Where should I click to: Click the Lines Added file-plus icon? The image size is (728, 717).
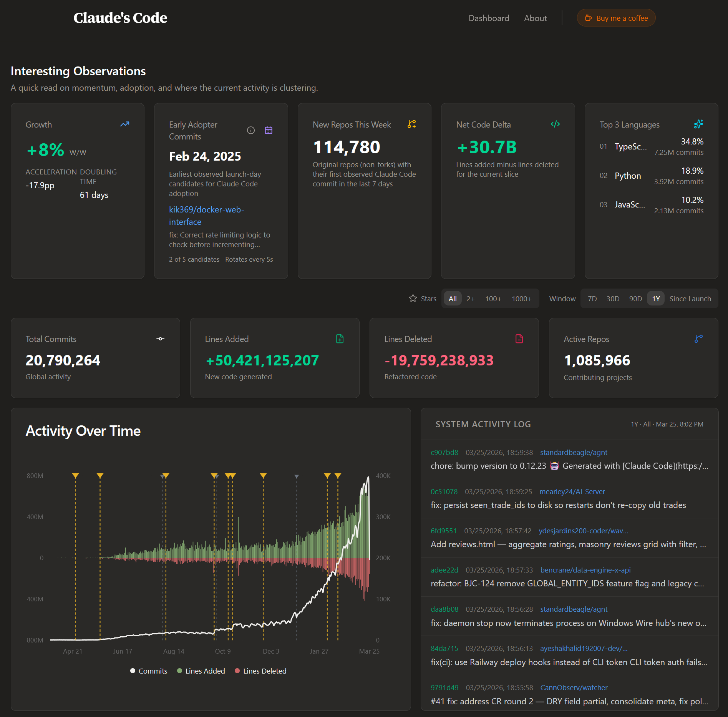coord(340,339)
